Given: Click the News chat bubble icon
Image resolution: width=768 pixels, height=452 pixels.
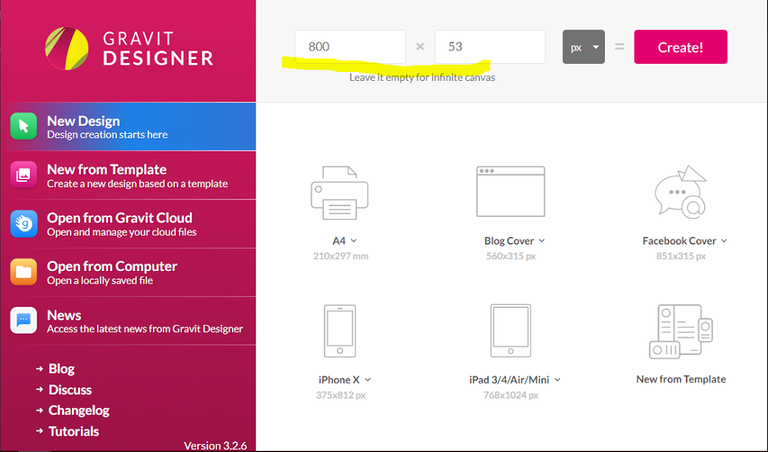Looking at the screenshot, I should tap(24, 320).
